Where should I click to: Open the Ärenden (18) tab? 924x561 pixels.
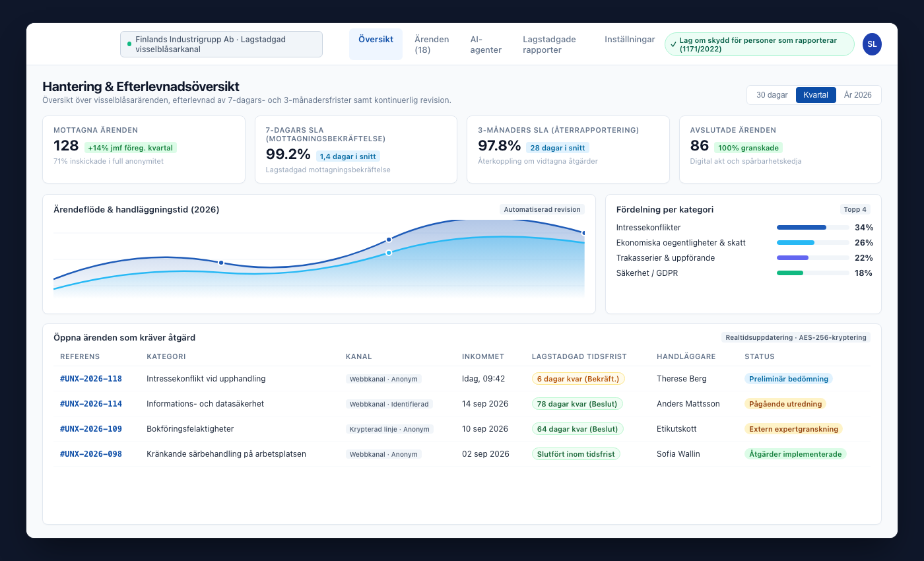point(432,44)
